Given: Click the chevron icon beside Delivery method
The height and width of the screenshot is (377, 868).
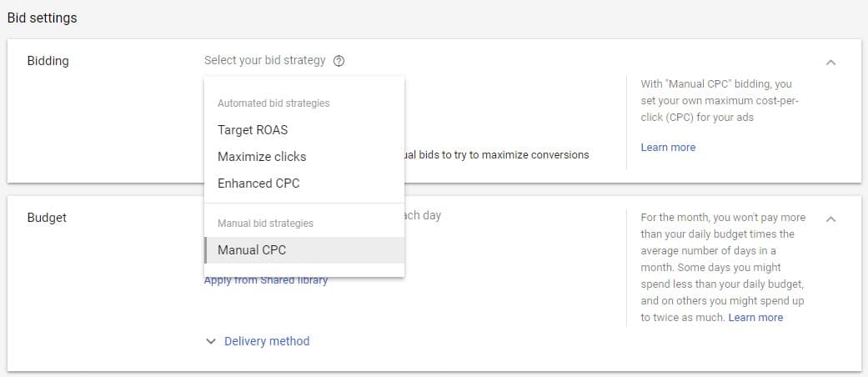Looking at the screenshot, I should (x=210, y=342).
